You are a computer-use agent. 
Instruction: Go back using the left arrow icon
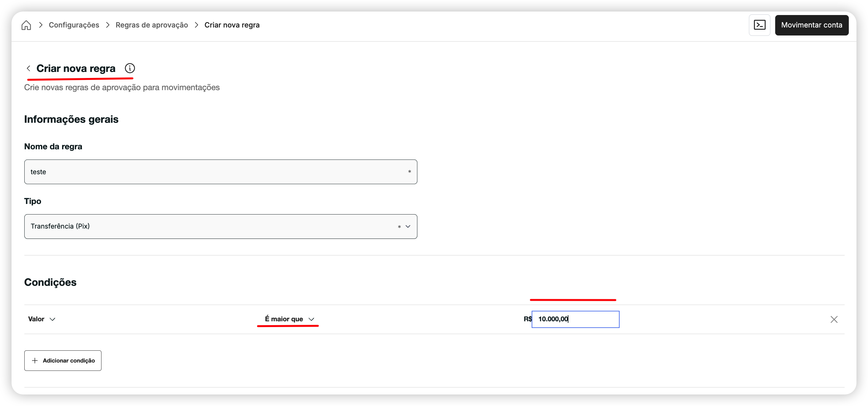pos(28,68)
